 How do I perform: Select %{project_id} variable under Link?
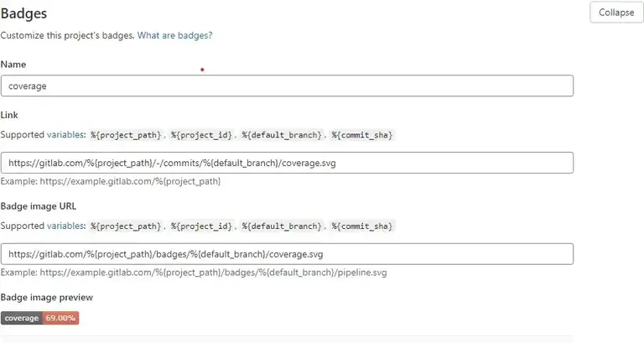point(200,134)
